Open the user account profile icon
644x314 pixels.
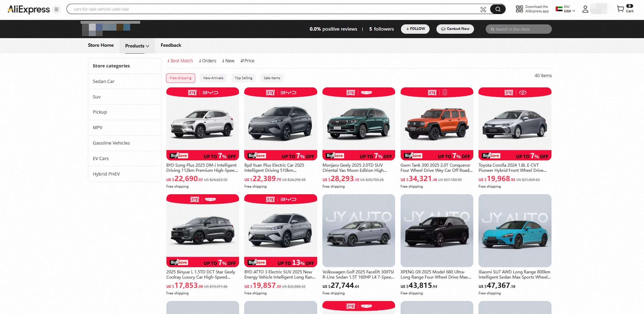tap(585, 9)
